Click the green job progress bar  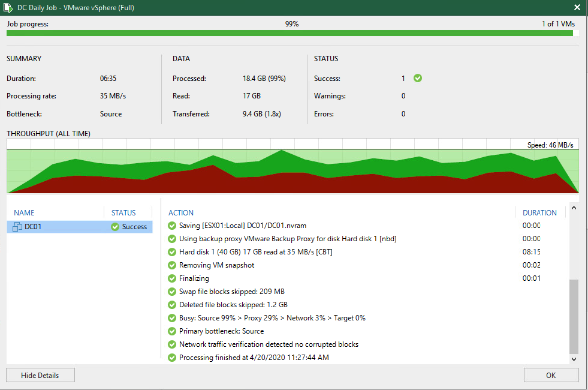[290, 33]
